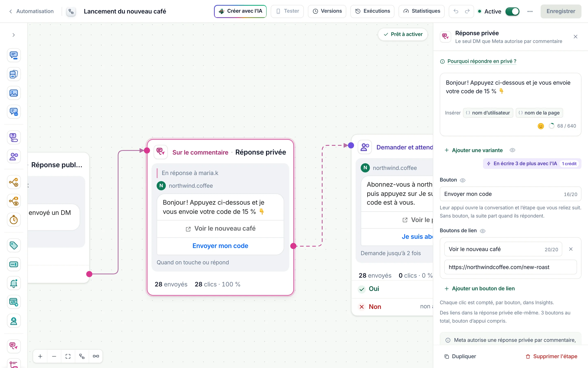This screenshot has width=588, height=368.
Task: Select the code webhook icon in sidebar
Action: coord(14,302)
